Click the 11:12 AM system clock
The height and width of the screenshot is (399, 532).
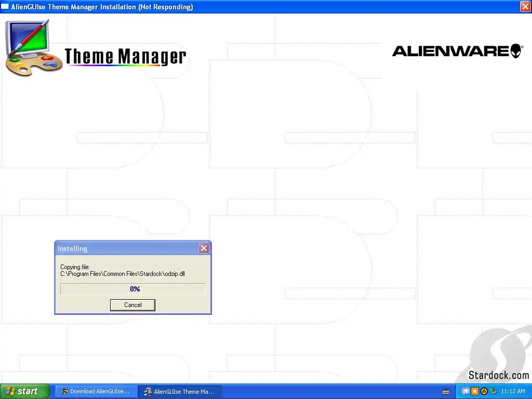point(513,391)
